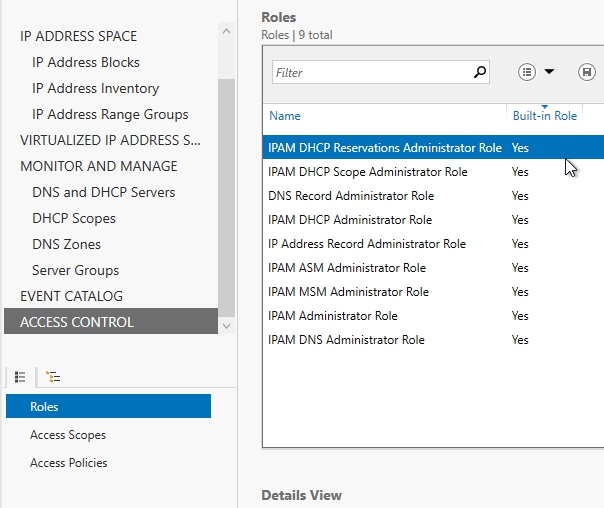Sort by the Built-in Role column header

click(544, 116)
